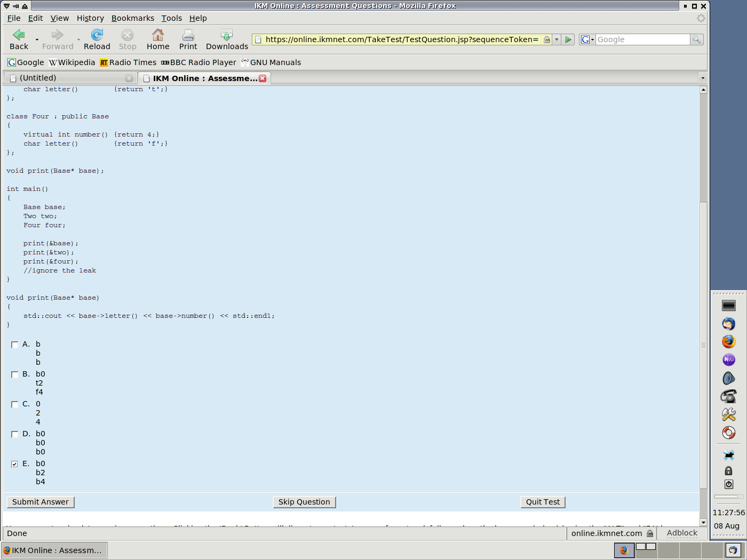Tick checkbox for answer D
Image resolution: width=747 pixels, height=560 pixels.
pyautogui.click(x=14, y=434)
